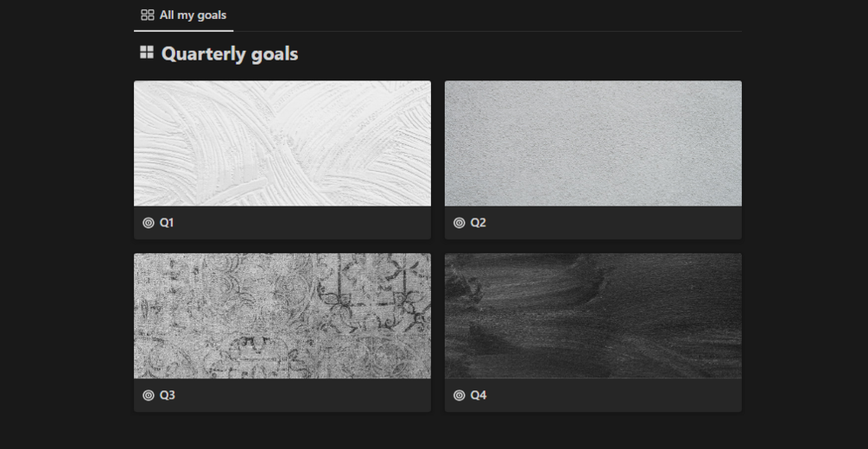Open the Quarterly goals heading
Screen dimensions: 868x449
230,54
